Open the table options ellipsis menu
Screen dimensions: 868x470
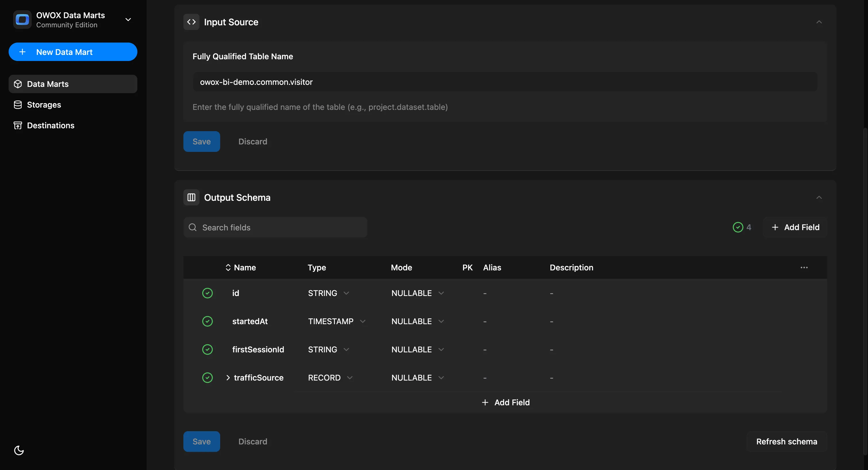[x=804, y=268]
